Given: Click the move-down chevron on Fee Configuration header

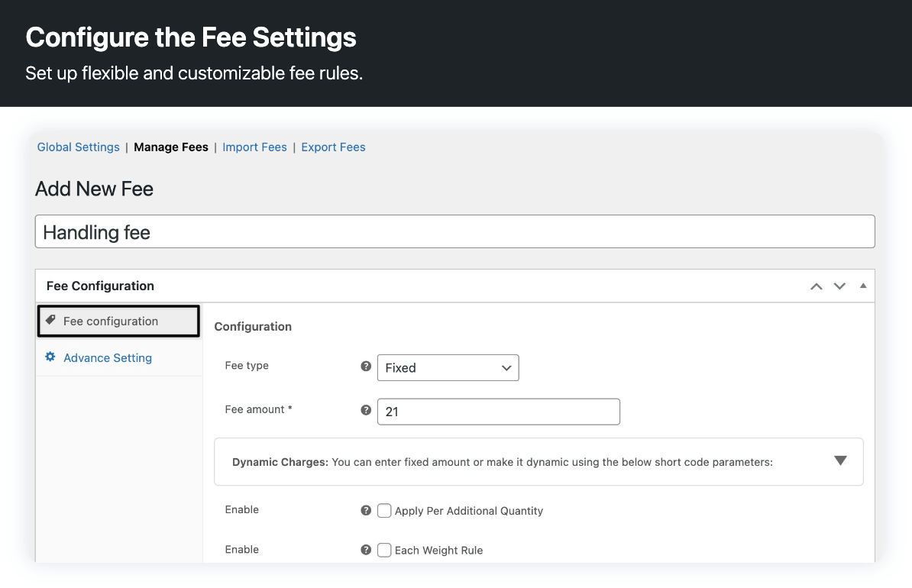Looking at the screenshot, I should tap(839, 286).
